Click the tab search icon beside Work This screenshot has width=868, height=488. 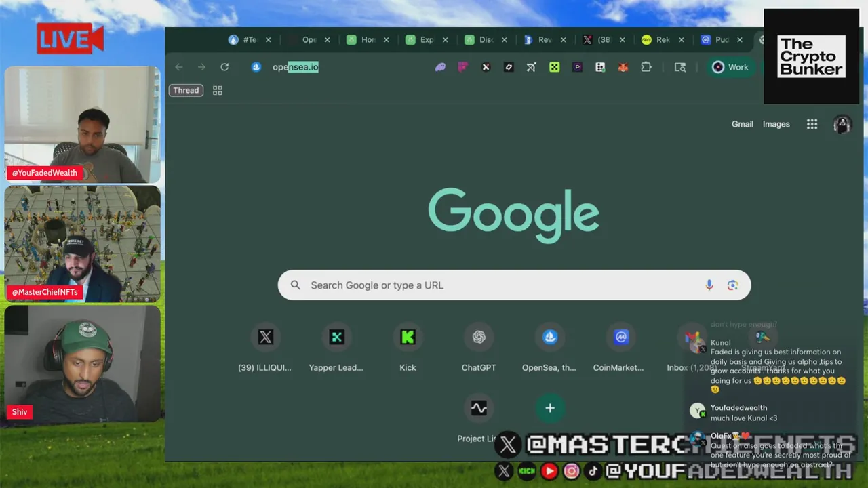pos(680,67)
